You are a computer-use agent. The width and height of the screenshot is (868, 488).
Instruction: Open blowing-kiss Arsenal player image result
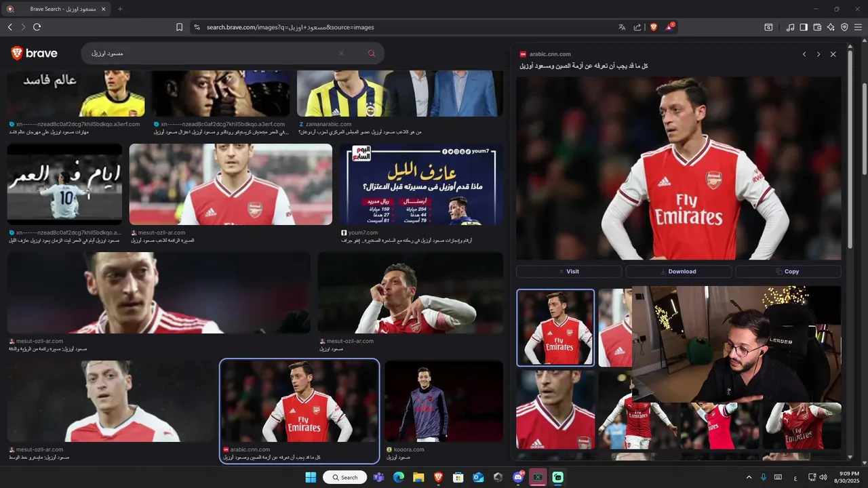point(410,293)
